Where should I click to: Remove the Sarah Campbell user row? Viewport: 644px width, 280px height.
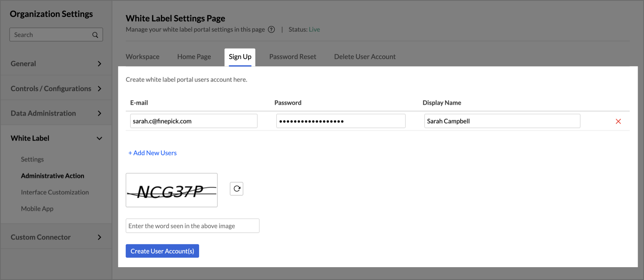click(x=618, y=121)
